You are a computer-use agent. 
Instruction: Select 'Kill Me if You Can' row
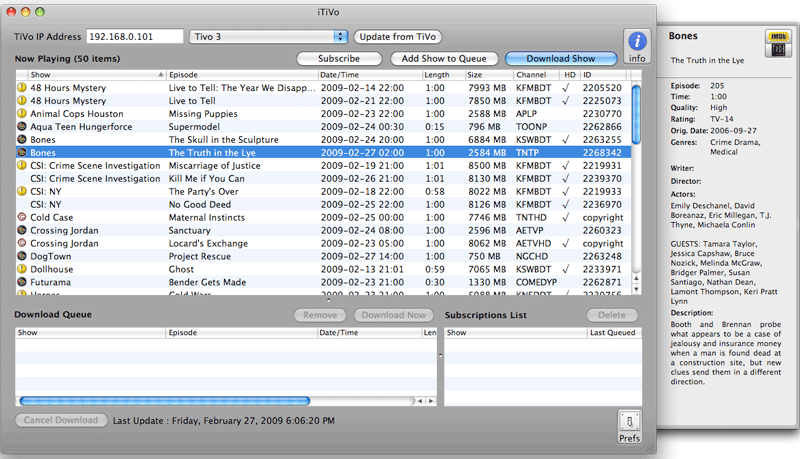[323, 178]
